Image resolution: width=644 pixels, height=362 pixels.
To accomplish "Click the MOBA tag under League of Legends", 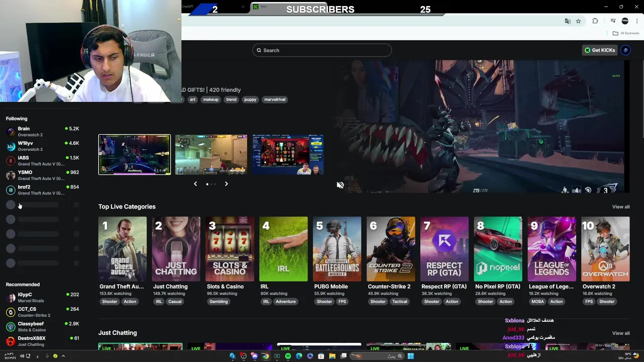I will click(537, 302).
